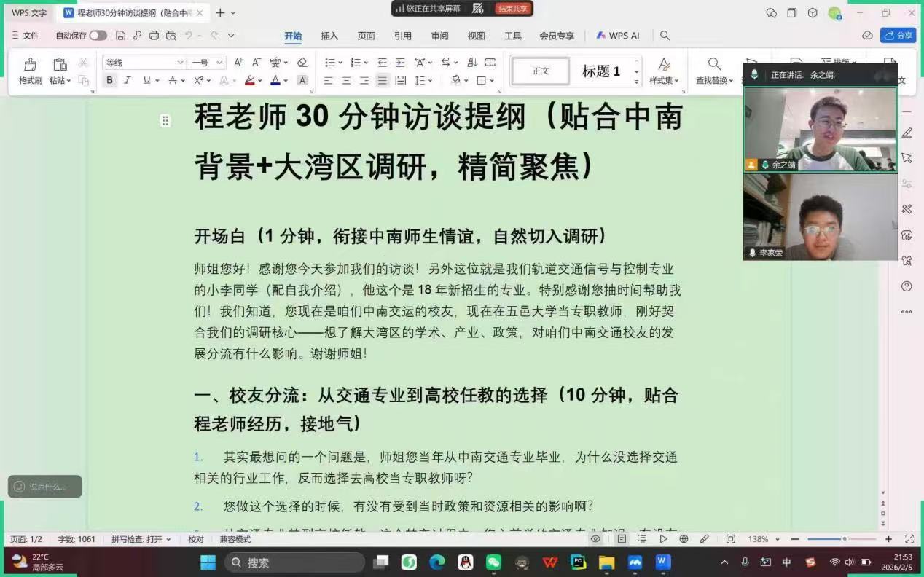Click the clear formatting eraser icon

302,63
